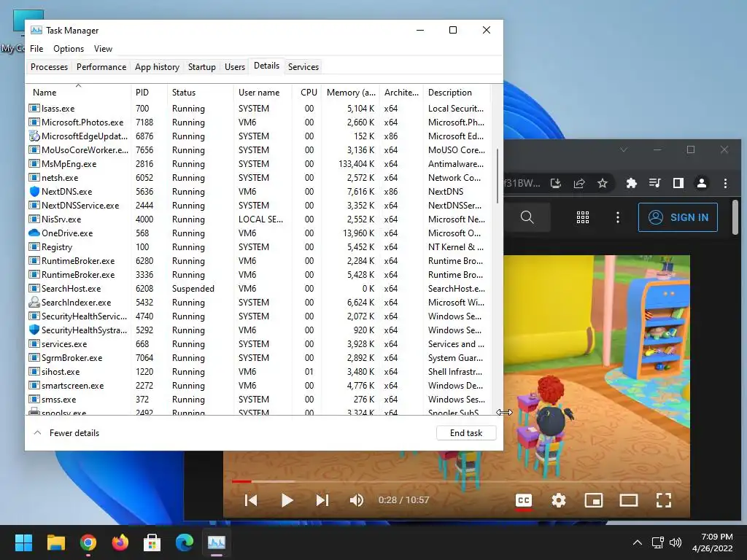This screenshot has height=560, width=747.
Task: Open the Windows Start menu
Action: (23, 542)
